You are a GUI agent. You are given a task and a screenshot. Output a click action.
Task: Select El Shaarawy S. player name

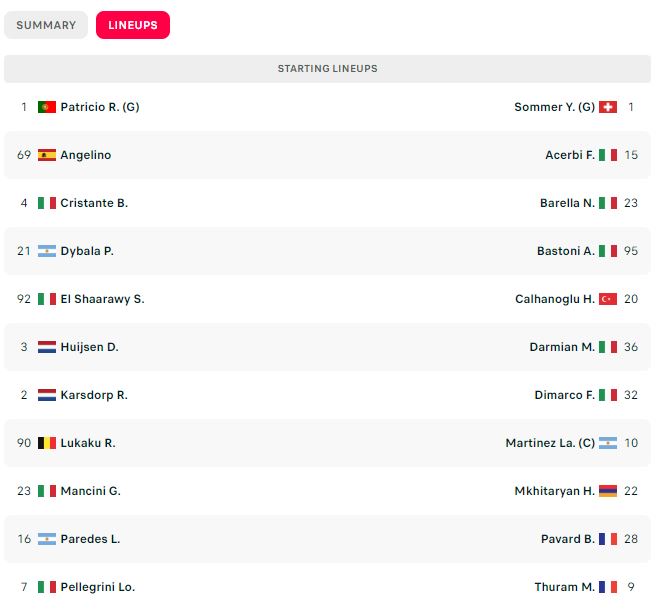(102, 299)
